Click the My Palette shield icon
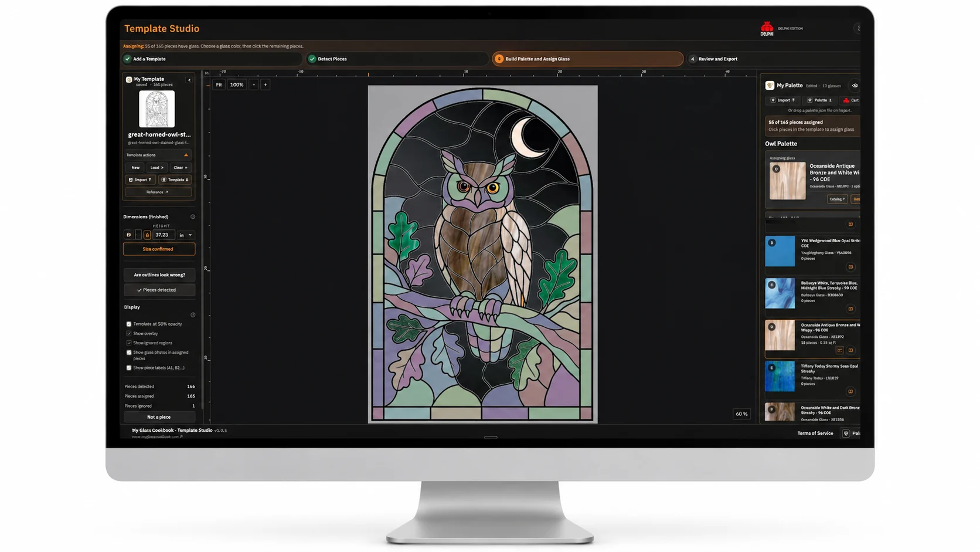 [x=770, y=86]
